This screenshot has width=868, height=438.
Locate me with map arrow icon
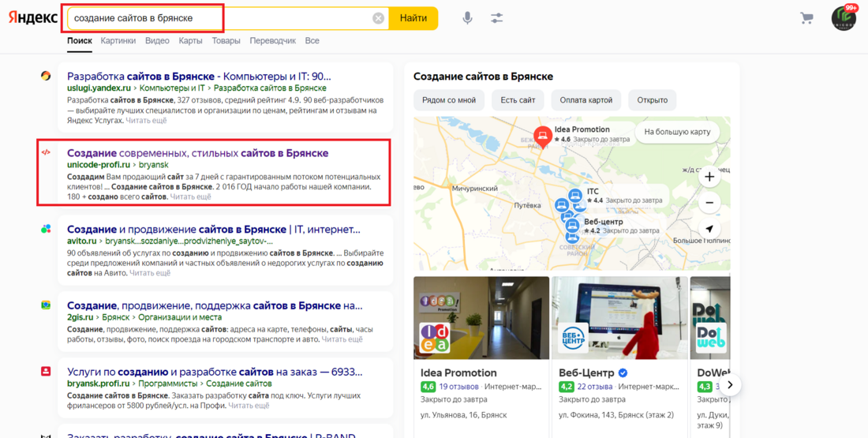pyautogui.click(x=709, y=228)
